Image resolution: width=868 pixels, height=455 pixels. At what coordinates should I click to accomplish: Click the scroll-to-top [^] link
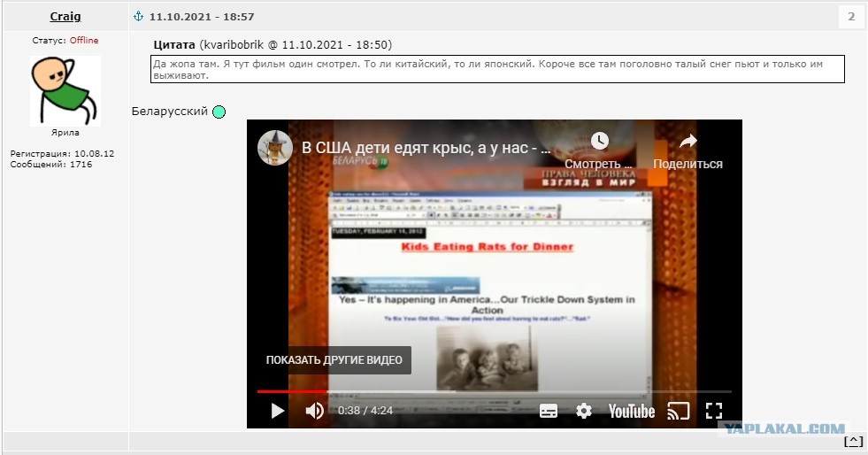pyautogui.click(x=853, y=441)
